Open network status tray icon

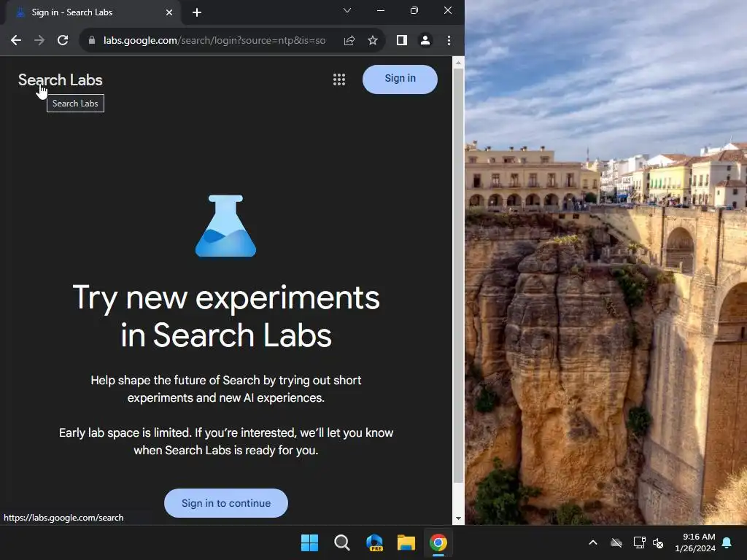point(639,542)
